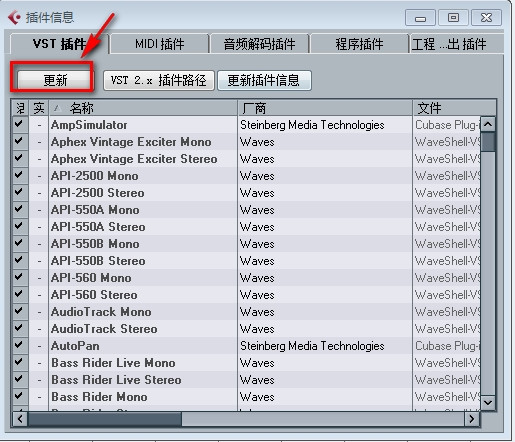This screenshot has width=515, height=442.
Task: Select the Aphex Vintage Exciter Mono entry
Action: (131, 142)
